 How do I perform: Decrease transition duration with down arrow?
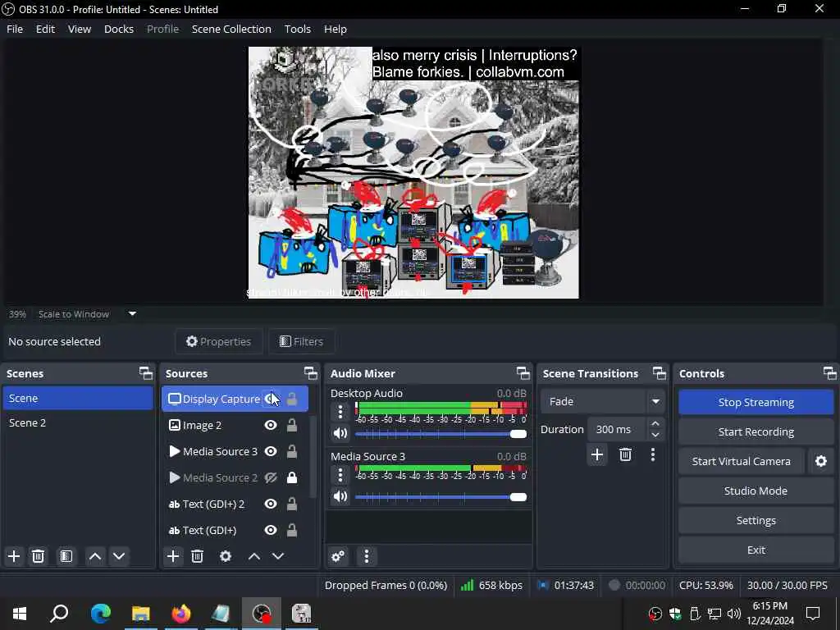[x=655, y=435]
